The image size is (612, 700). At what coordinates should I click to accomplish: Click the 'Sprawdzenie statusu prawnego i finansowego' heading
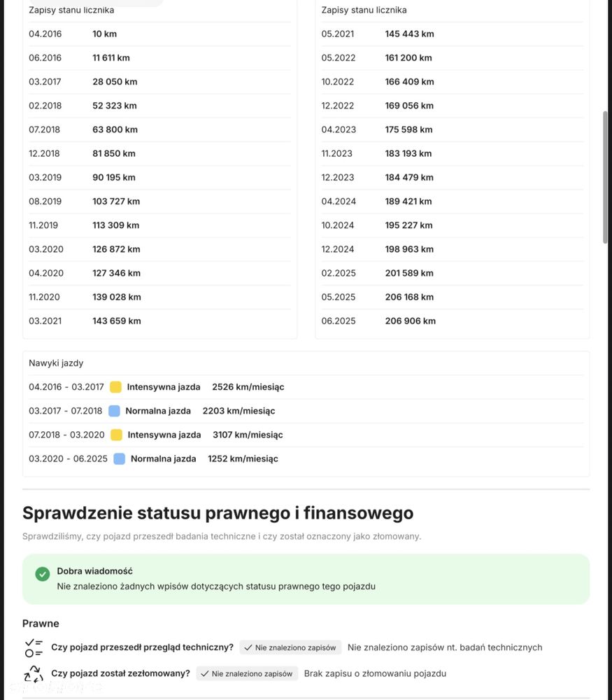tap(218, 513)
